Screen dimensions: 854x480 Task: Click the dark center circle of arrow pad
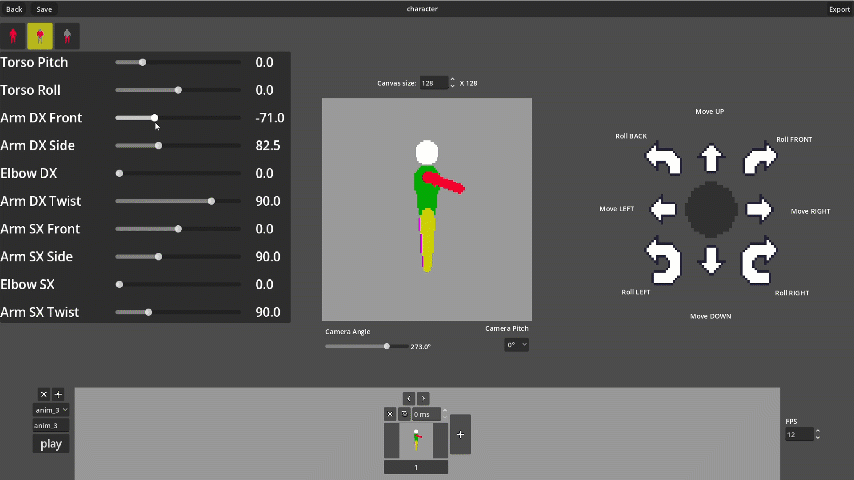tap(711, 209)
